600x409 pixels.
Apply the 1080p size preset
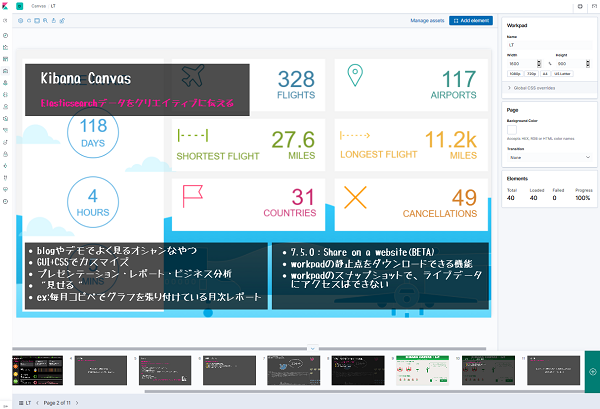point(515,74)
